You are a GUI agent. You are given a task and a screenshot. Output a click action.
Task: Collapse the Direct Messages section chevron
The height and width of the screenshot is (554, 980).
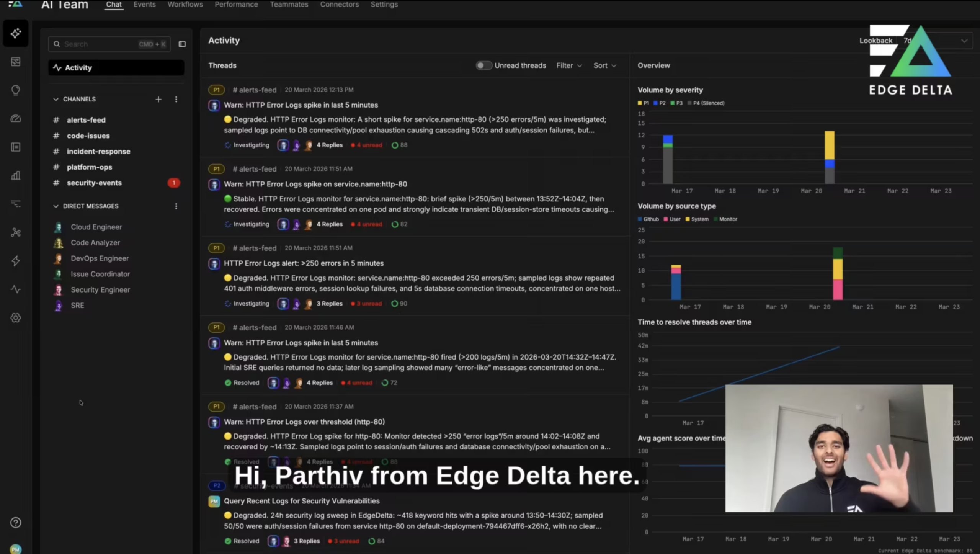[56, 206]
